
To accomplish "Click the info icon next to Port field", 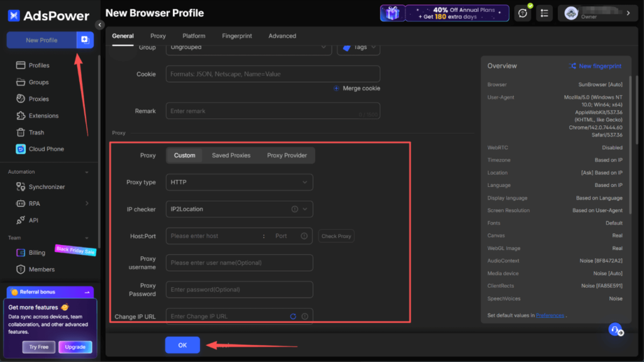I will point(304,236).
